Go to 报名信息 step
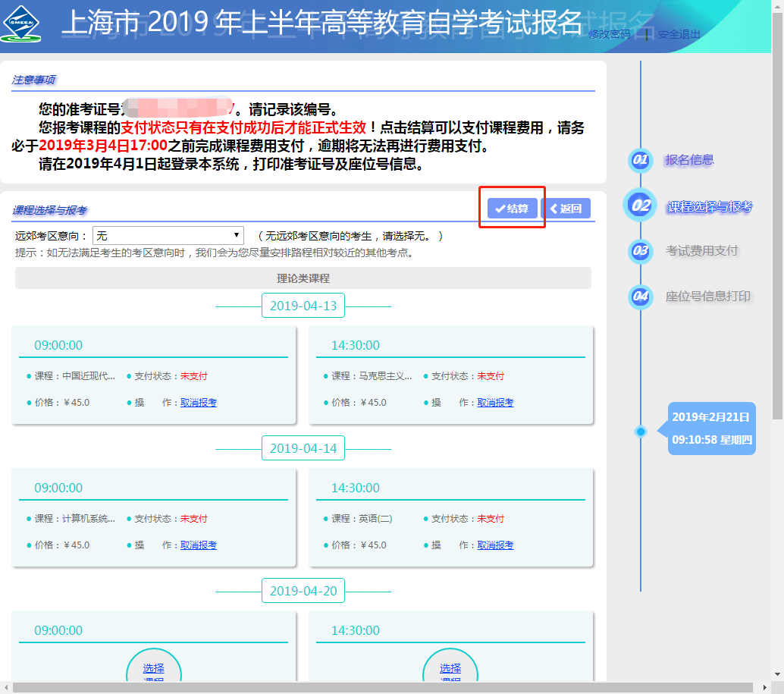The width and height of the screenshot is (784, 694). tap(689, 160)
